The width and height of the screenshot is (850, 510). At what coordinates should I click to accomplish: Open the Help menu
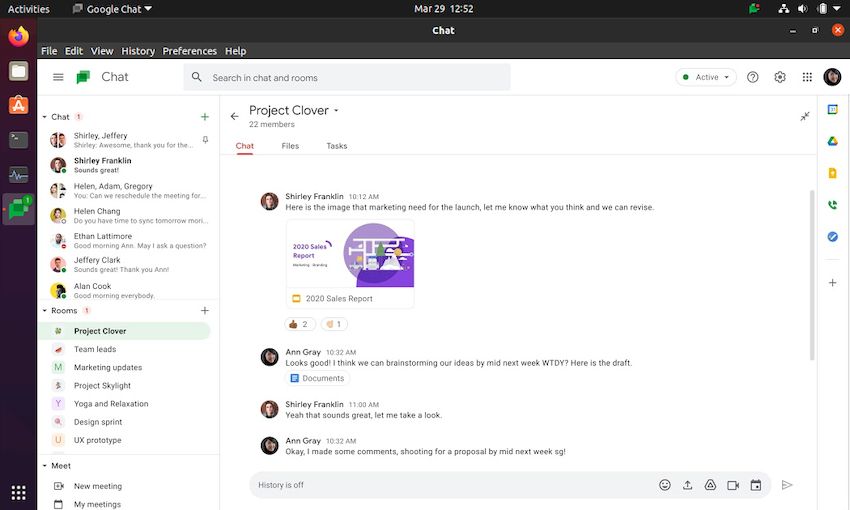235,51
